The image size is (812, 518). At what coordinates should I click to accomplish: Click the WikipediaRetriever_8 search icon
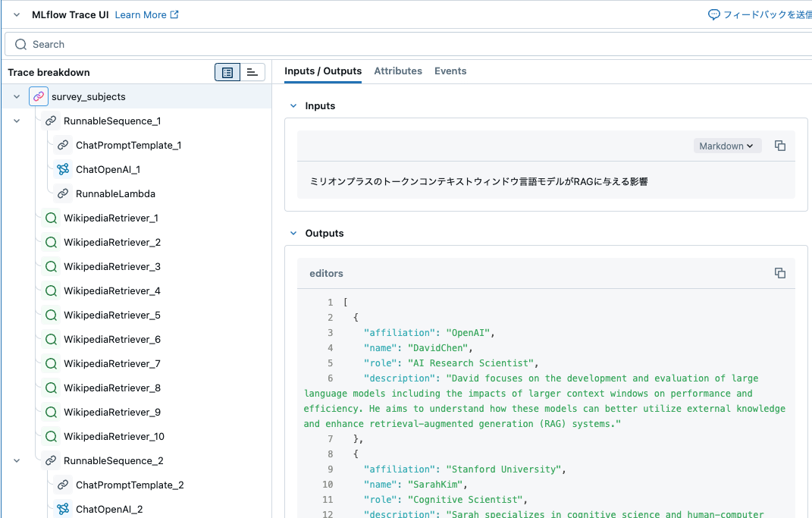click(51, 388)
